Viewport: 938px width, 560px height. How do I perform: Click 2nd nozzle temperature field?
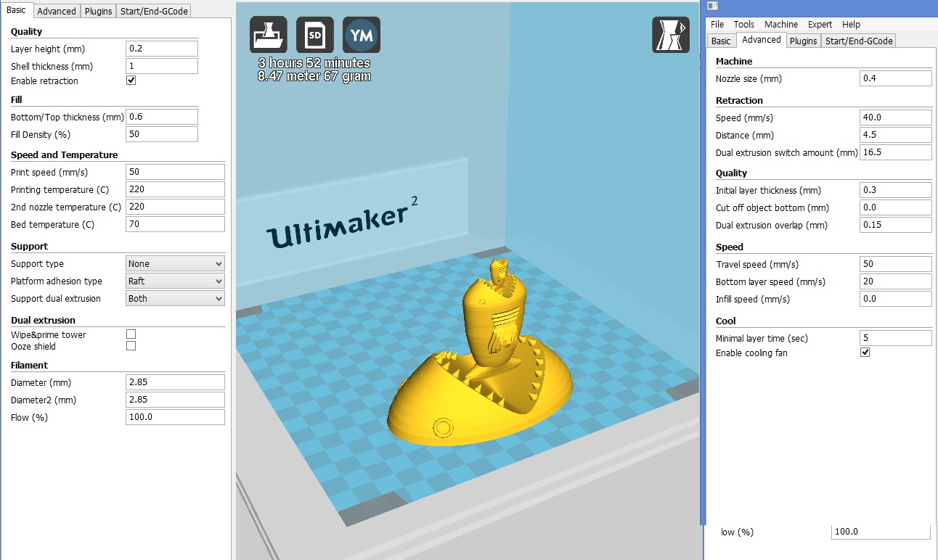[175, 207]
